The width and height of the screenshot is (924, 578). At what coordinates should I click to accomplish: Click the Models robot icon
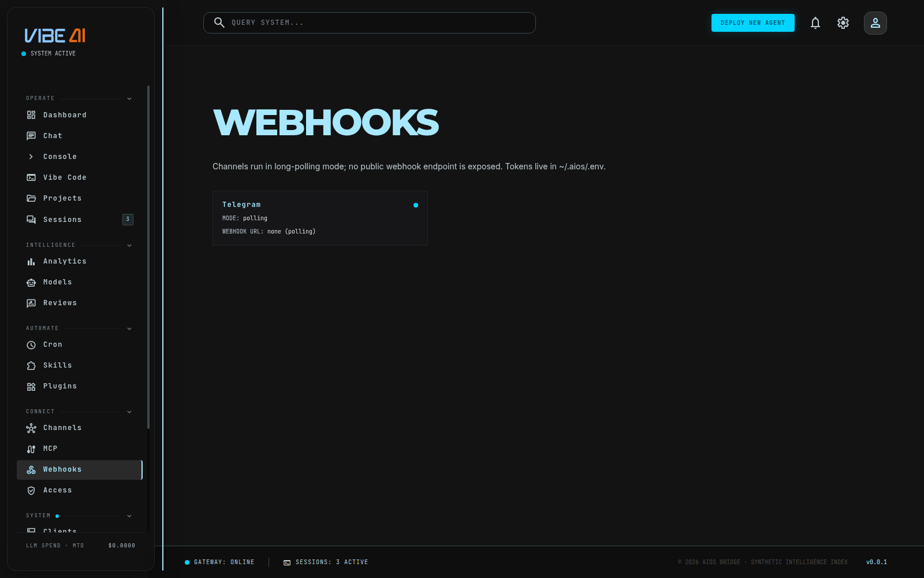click(31, 282)
